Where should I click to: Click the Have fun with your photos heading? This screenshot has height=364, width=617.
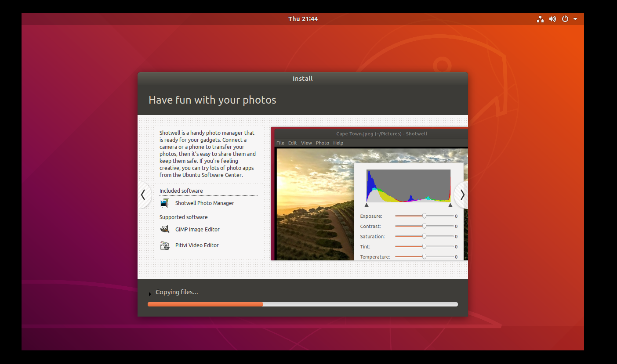(x=212, y=100)
